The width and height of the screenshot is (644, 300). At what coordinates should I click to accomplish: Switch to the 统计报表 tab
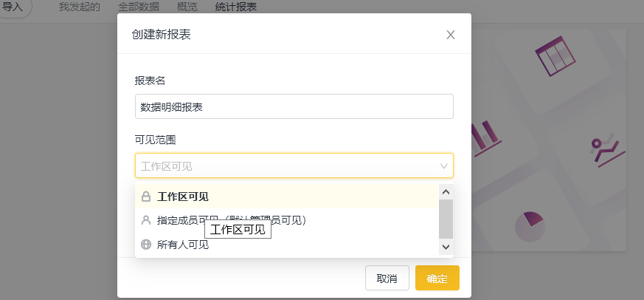236,7
